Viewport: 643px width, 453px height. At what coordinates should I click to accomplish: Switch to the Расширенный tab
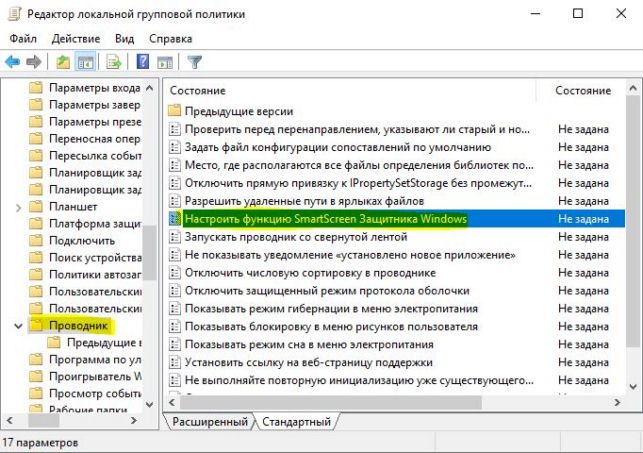210,421
